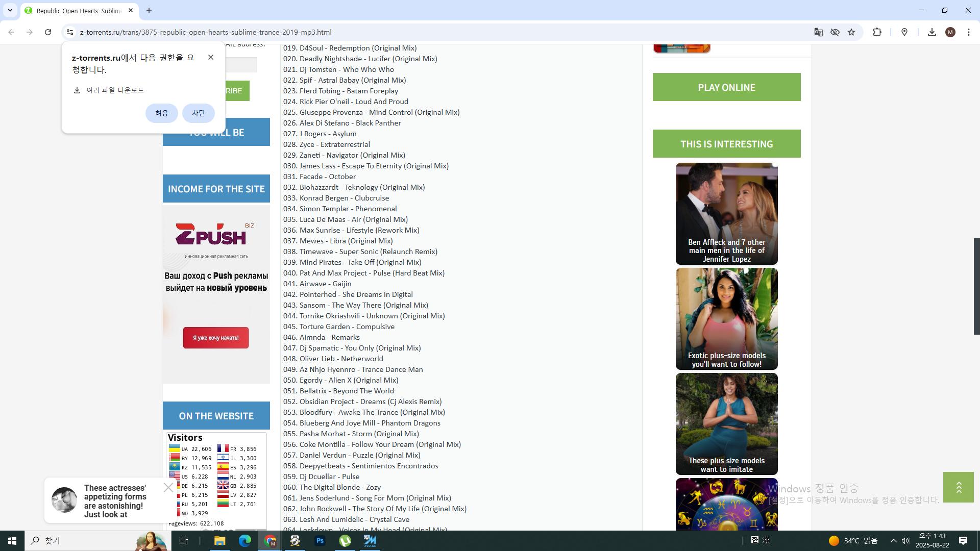Open Exotic plus-size models thumbnail
The height and width of the screenshot is (551, 980).
(726, 319)
